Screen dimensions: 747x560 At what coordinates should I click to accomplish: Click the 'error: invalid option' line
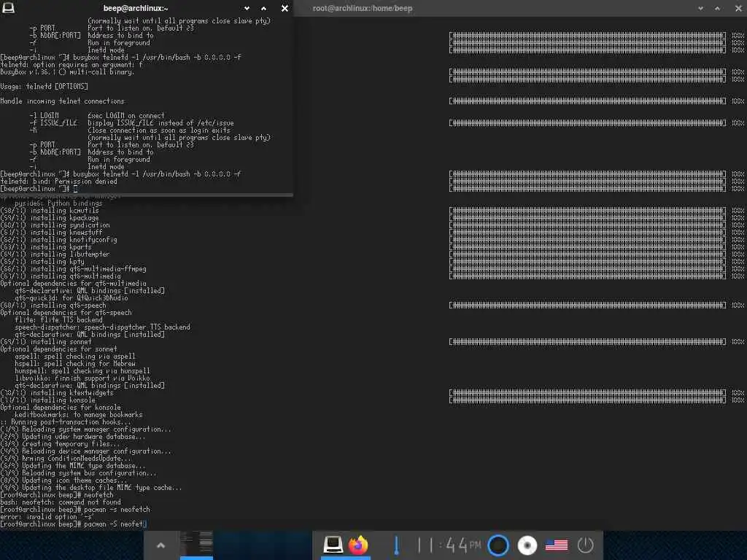click(47, 517)
